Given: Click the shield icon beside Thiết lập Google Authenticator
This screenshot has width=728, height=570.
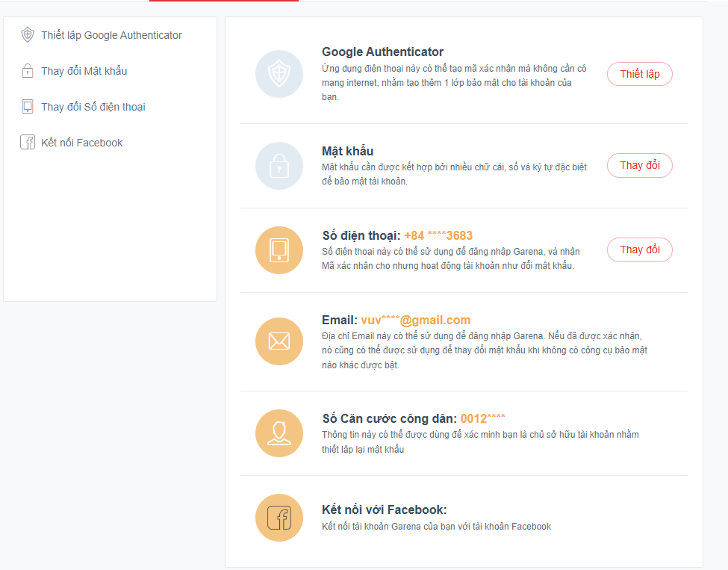Looking at the screenshot, I should click(28, 35).
